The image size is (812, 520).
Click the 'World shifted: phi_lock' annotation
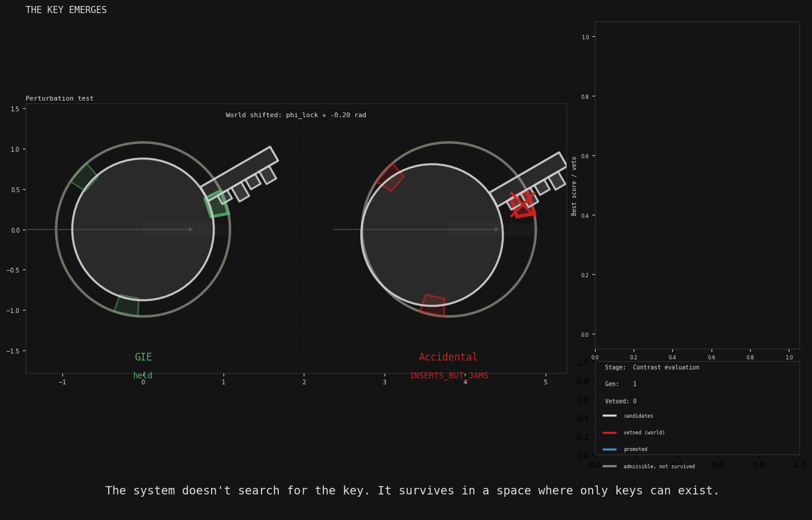(296, 115)
